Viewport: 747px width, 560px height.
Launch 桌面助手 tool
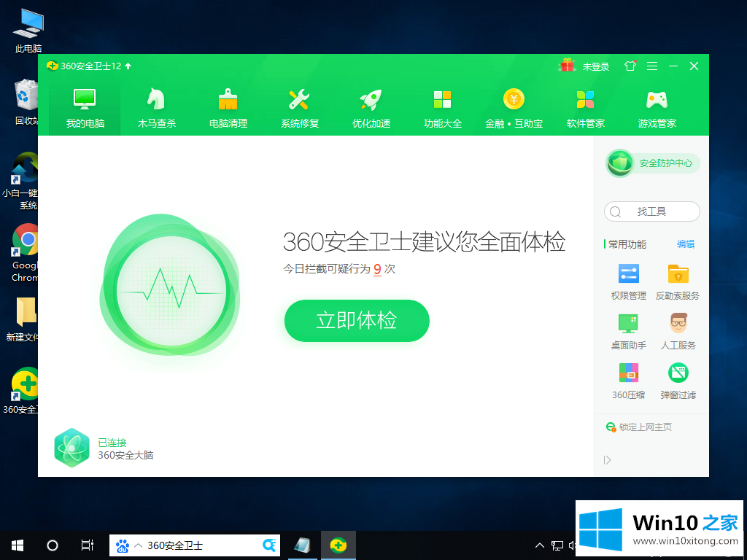[628, 332]
